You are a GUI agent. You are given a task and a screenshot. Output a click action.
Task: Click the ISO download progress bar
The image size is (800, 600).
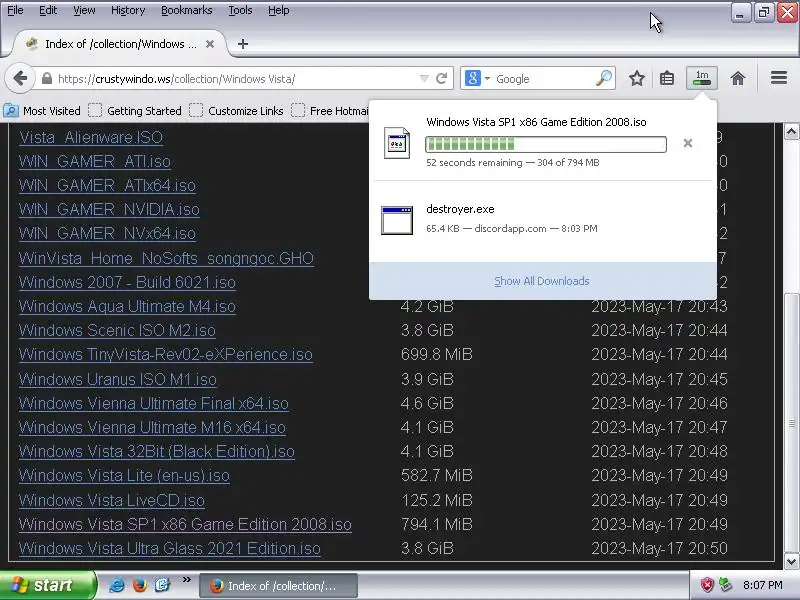point(546,144)
